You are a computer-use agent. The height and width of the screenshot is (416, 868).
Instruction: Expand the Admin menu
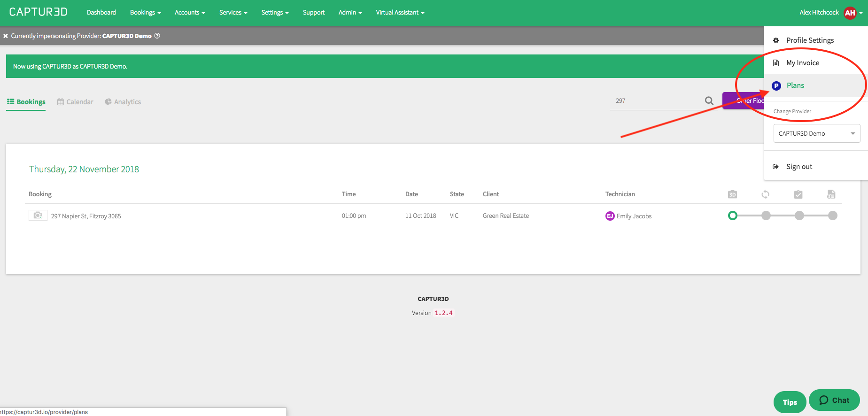click(350, 13)
